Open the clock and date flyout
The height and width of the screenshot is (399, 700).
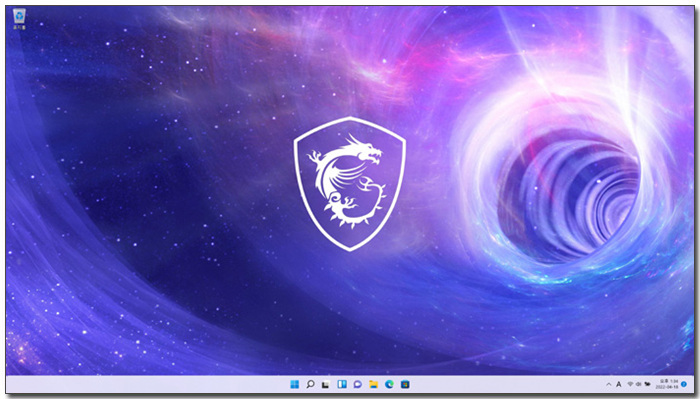pyautogui.click(x=667, y=384)
